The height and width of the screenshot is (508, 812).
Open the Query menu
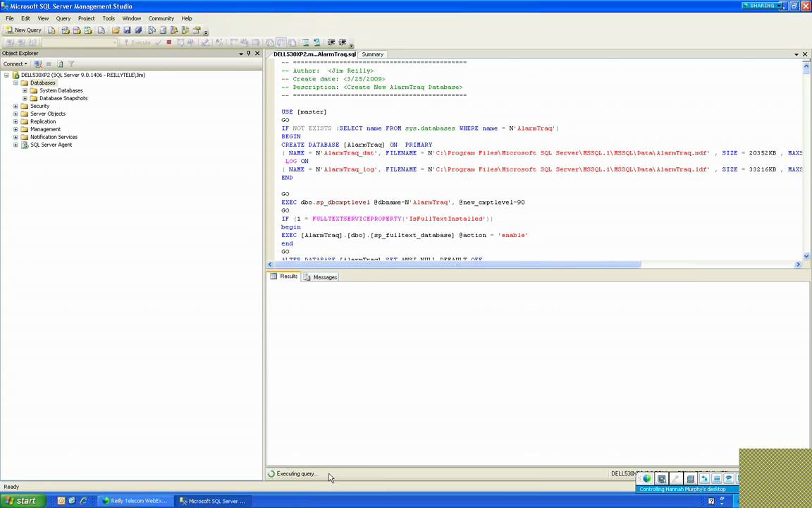pyautogui.click(x=63, y=18)
